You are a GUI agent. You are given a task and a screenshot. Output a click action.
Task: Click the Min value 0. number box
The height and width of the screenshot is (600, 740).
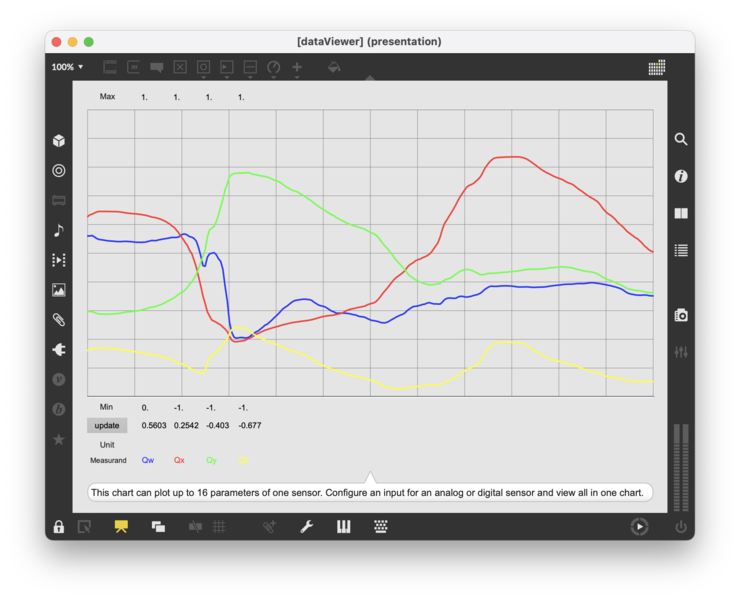(146, 407)
